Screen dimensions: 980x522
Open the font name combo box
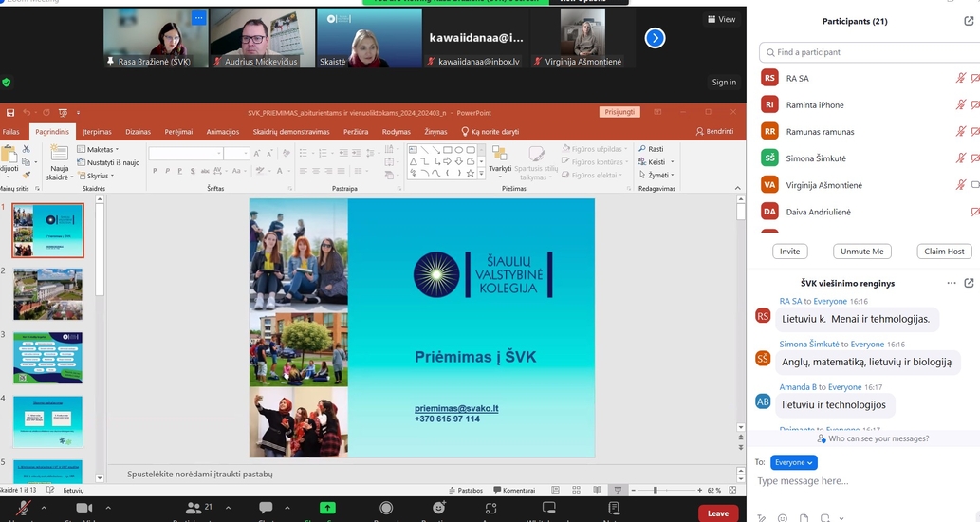tap(186, 153)
